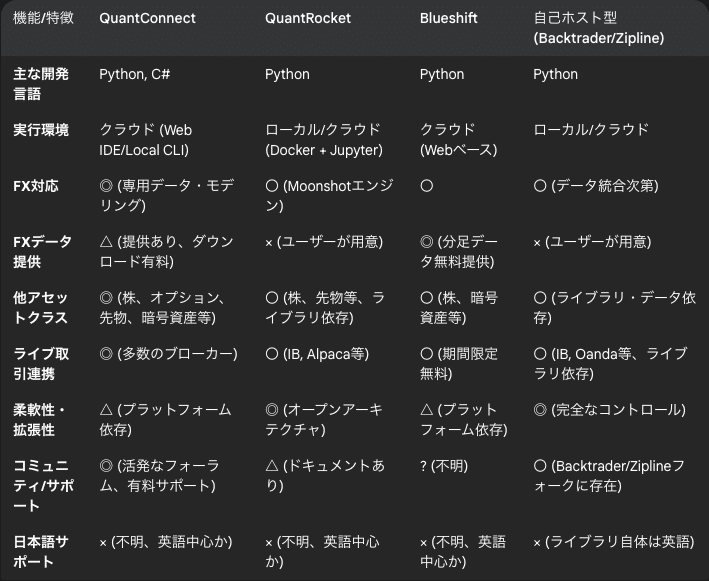Select △ (提供あり、ダウンロード有料) cell
Screen dimensions: 709x581
pos(166,251)
